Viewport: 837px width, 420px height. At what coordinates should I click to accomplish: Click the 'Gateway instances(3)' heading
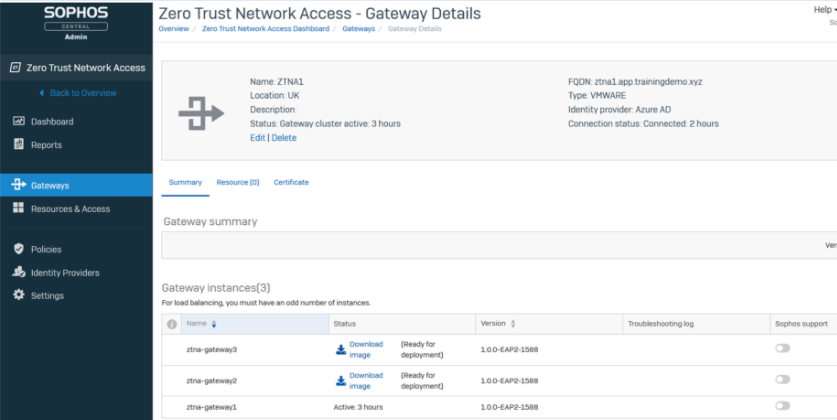pos(216,288)
